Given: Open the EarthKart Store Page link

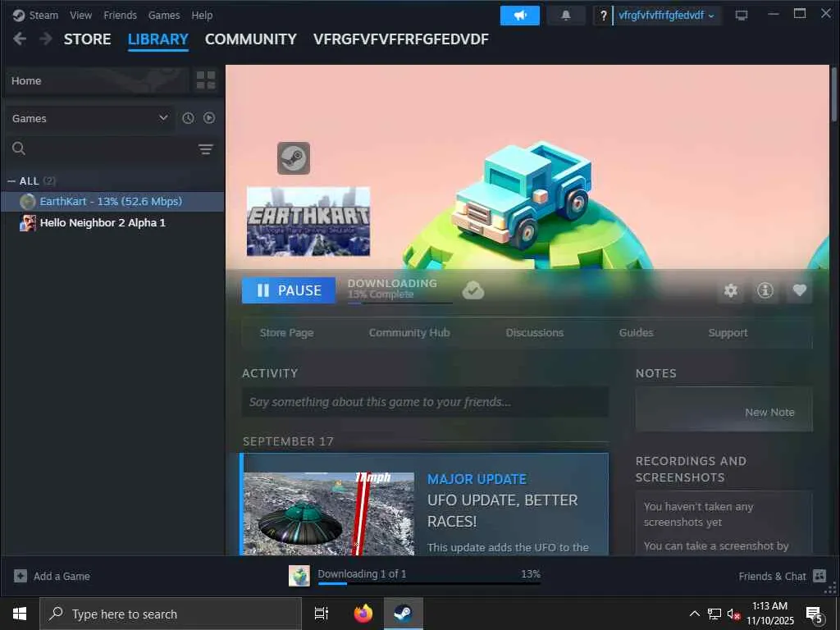Looking at the screenshot, I should point(286,333).
